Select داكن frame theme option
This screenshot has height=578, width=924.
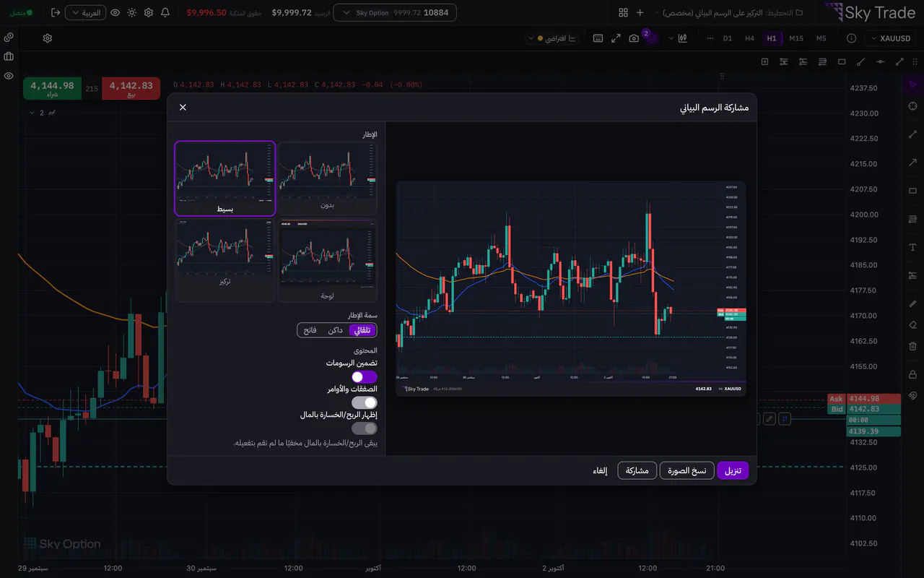(x=335, y=330)
